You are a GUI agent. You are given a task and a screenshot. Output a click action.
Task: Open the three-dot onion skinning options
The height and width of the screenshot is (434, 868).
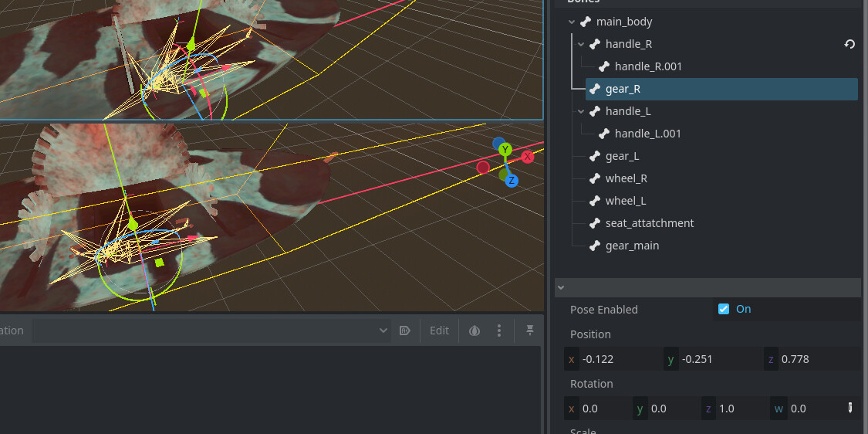(499, 331)
